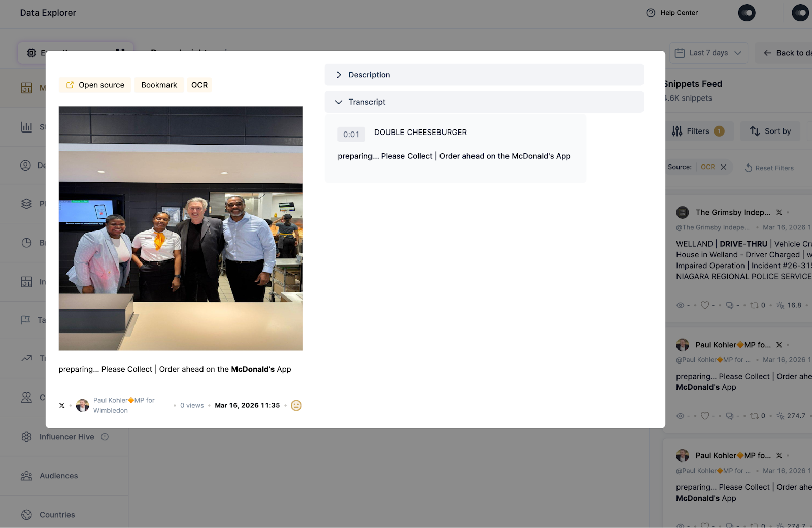812x528 pixels.
Task: Click the trending arrow sidebar icon
Action: pos(26,358)
